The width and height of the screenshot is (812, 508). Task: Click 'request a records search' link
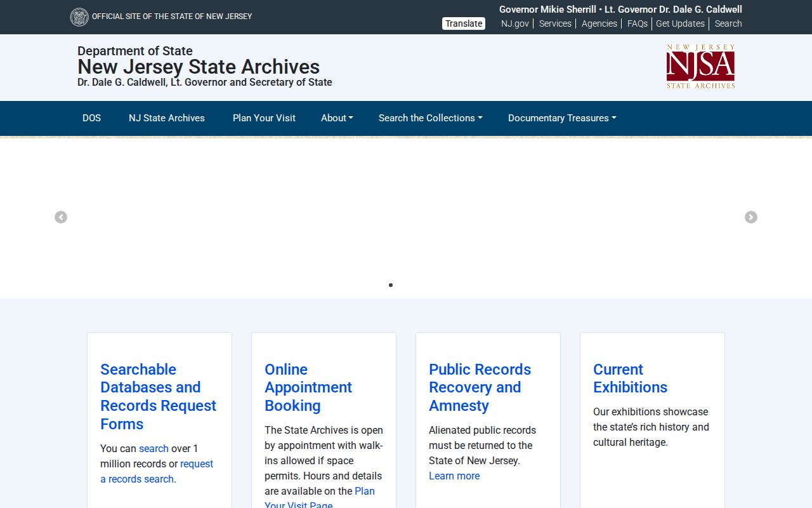point(157,471)
